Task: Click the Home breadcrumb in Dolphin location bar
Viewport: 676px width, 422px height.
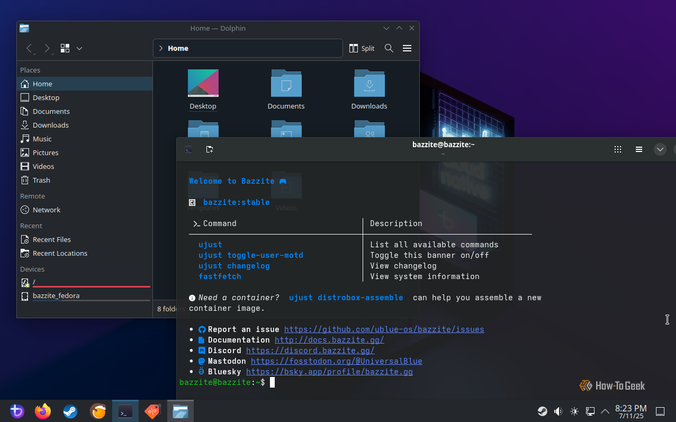Action: (x=178, y=48)
